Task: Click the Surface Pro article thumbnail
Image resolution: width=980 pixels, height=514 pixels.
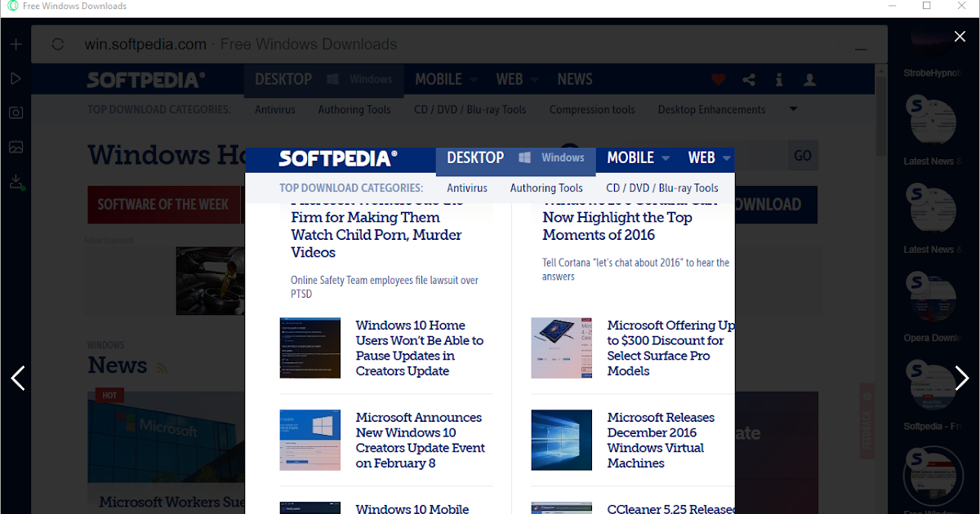Action: coord(561,348)
